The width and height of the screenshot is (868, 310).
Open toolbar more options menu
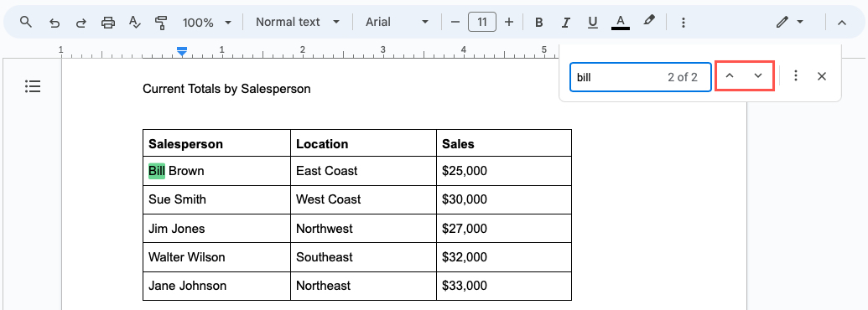click(683, 23)
